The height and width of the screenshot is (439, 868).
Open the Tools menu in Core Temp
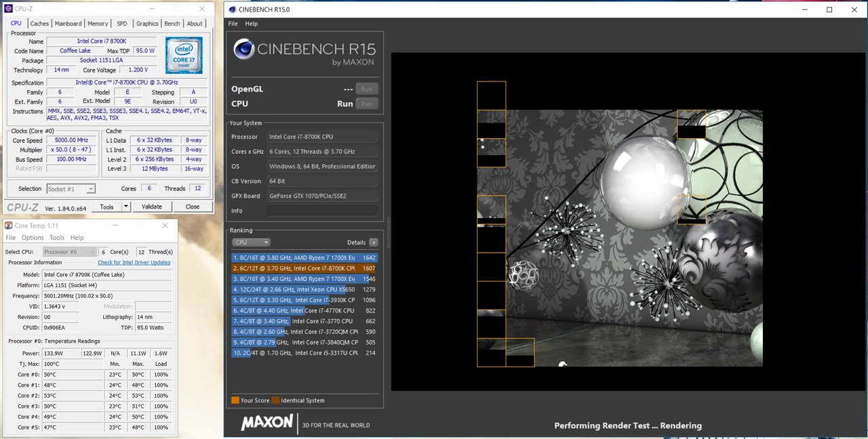point(57,238)
